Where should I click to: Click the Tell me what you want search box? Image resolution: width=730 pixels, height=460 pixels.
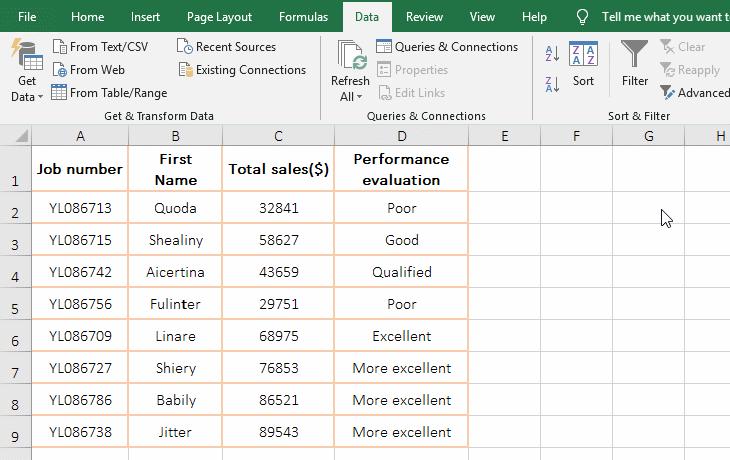[x=664, y=17]
